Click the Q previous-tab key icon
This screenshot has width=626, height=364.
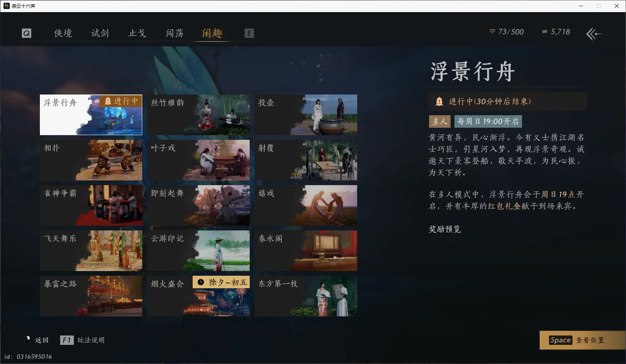(x=26, y=33)
